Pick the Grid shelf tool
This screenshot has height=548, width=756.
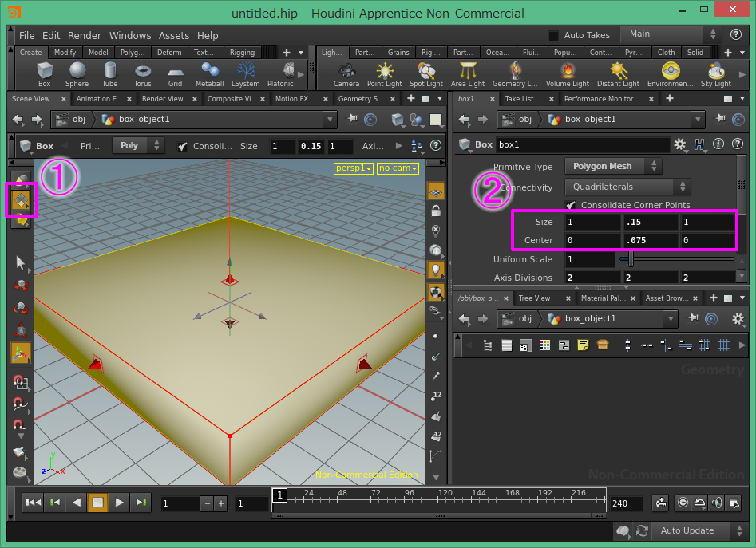[x=175, y=75]
